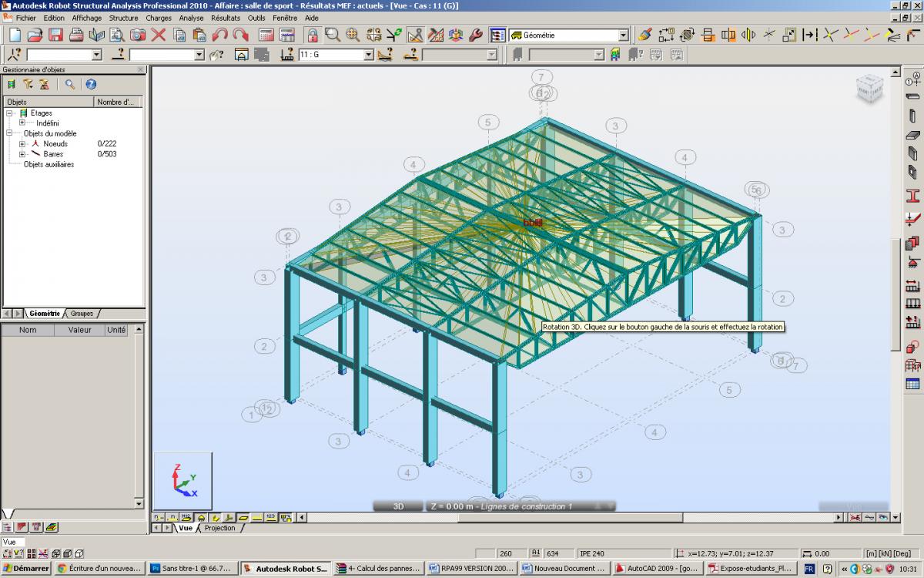Open the Fichier menu
The height and width of the screenshot is (578, 924).
(26, 18)
